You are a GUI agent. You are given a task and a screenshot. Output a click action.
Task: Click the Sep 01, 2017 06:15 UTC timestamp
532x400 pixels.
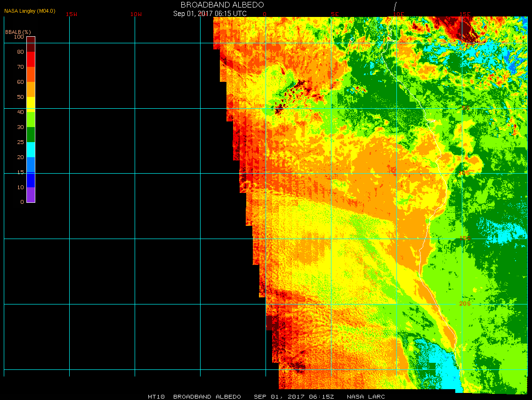coord(210,14)
